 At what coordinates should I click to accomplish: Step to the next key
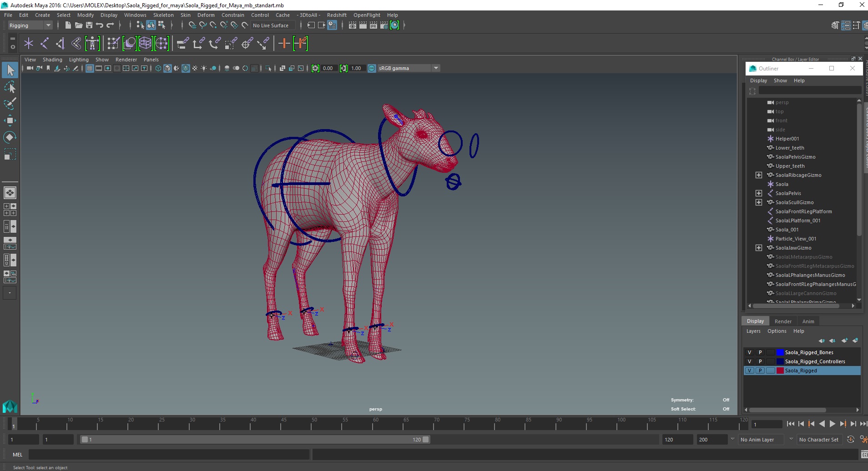click(x=843, y=424)
